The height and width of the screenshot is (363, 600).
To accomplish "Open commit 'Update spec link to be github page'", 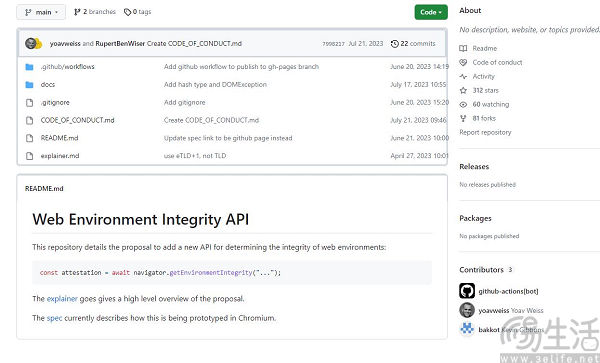I will coord(228,138).
